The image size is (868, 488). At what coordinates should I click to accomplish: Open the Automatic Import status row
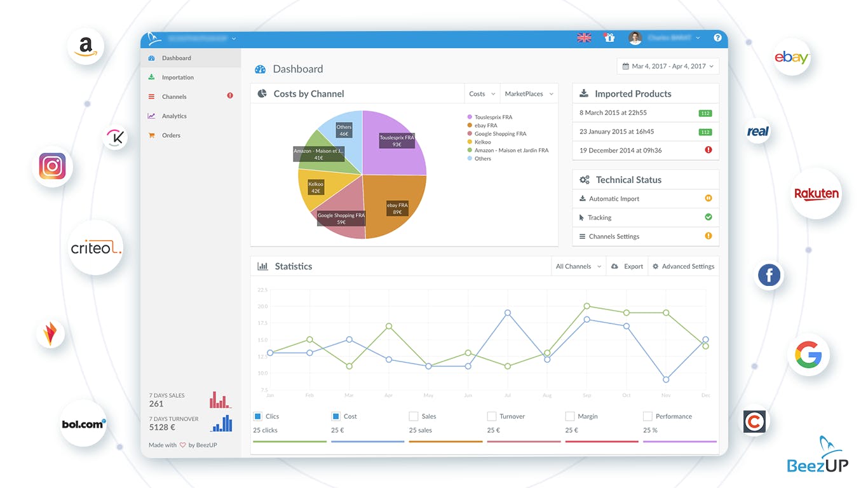coord(646,199)
